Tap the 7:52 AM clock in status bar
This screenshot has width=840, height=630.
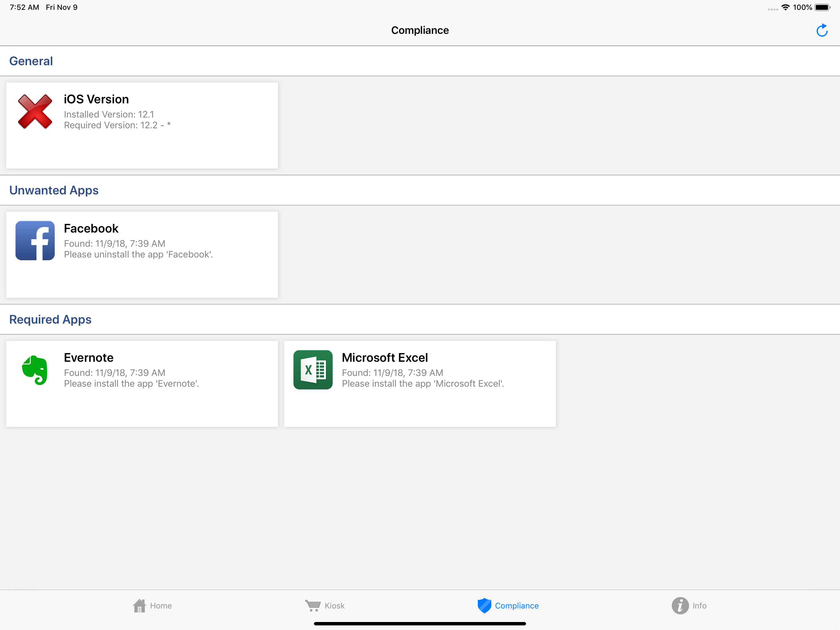24,7
